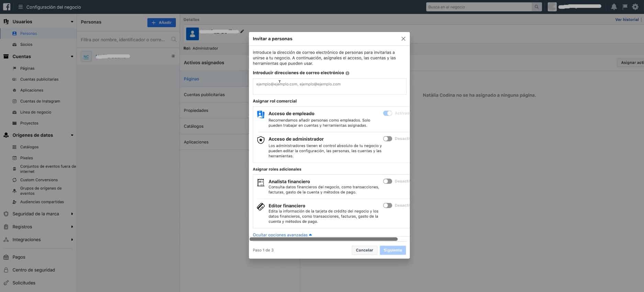644x292 pixels.
Task: Click the horizontal scrollbar in the dialog
Action: 324,239
